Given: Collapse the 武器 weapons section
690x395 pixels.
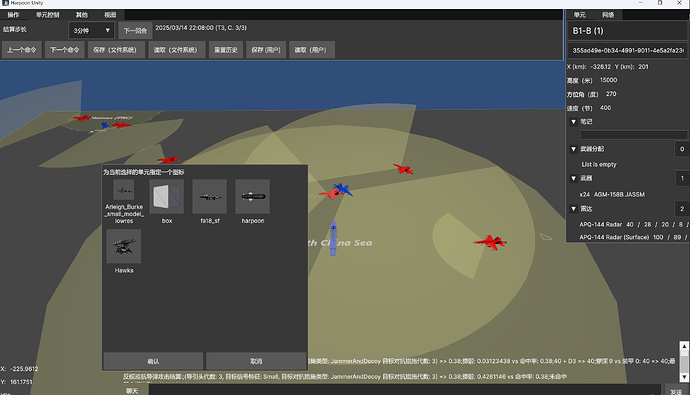Looking at the screenshot, I should (573, 178).
